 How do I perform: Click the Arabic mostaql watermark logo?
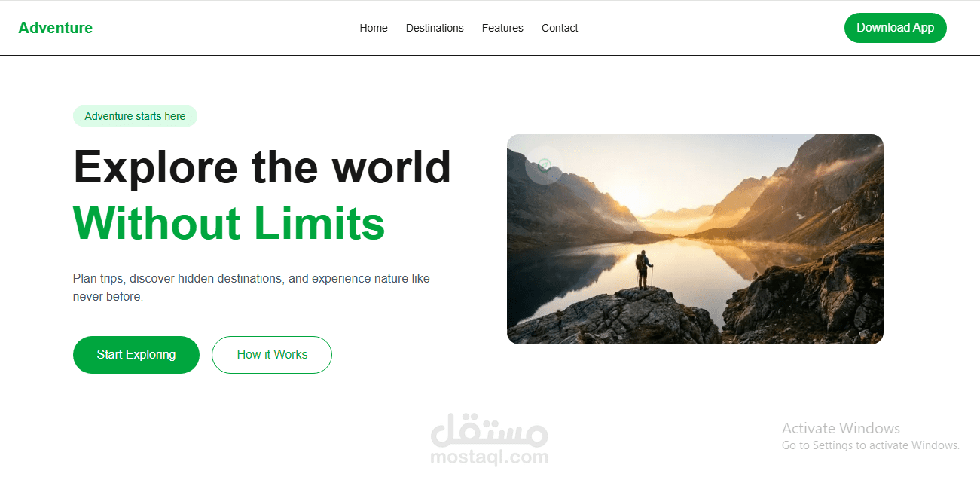pyautogui.click(x=490, y=429)
